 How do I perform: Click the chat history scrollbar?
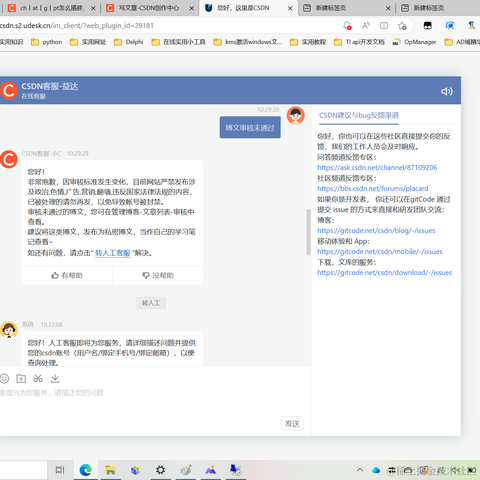(x=308, y=232)
